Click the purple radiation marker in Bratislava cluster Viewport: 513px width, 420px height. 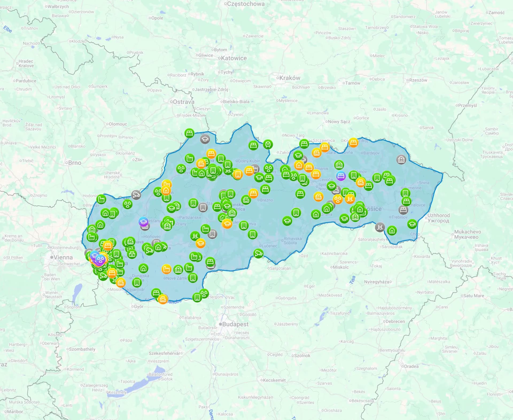[100, 259]
